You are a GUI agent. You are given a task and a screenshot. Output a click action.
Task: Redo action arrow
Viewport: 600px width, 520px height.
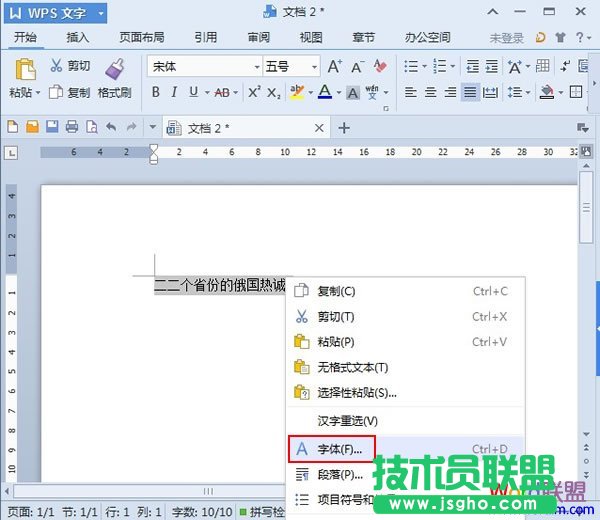(x=131, y=127)
